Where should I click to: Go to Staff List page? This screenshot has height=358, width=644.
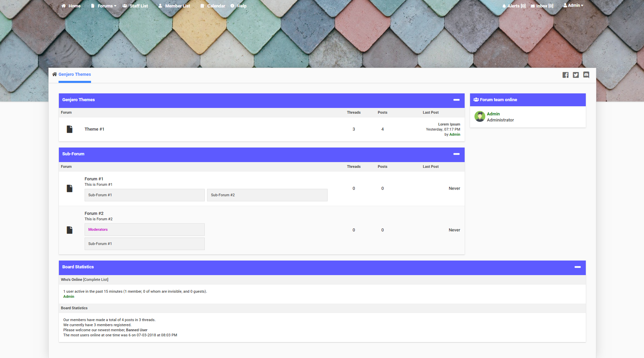point(135,6)
